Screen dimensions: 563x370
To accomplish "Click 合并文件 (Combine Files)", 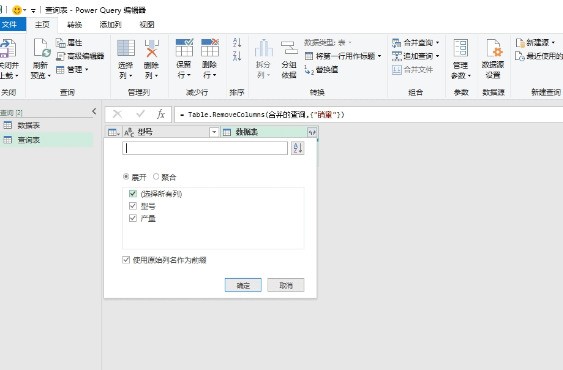I will tap(412, 69).
